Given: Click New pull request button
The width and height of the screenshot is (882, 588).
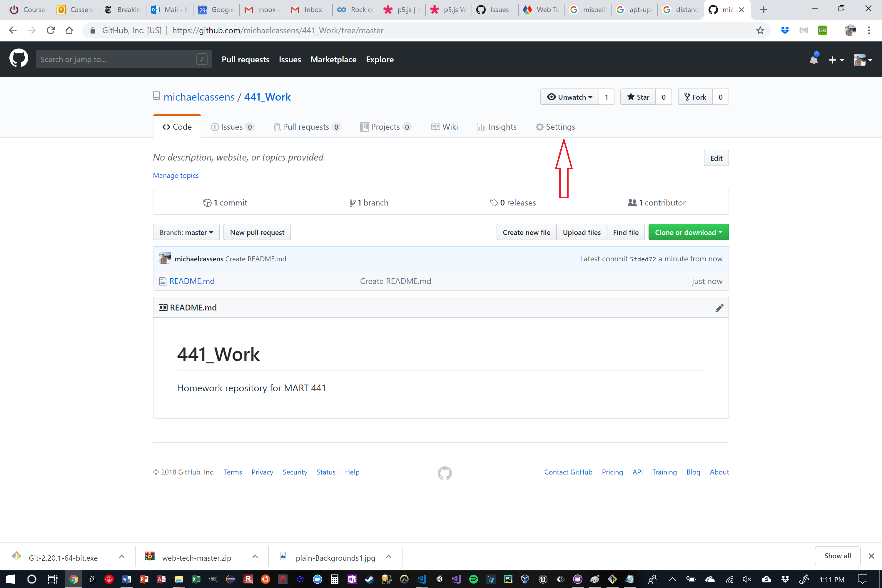Looking at the screenshot, I should 257,232.
